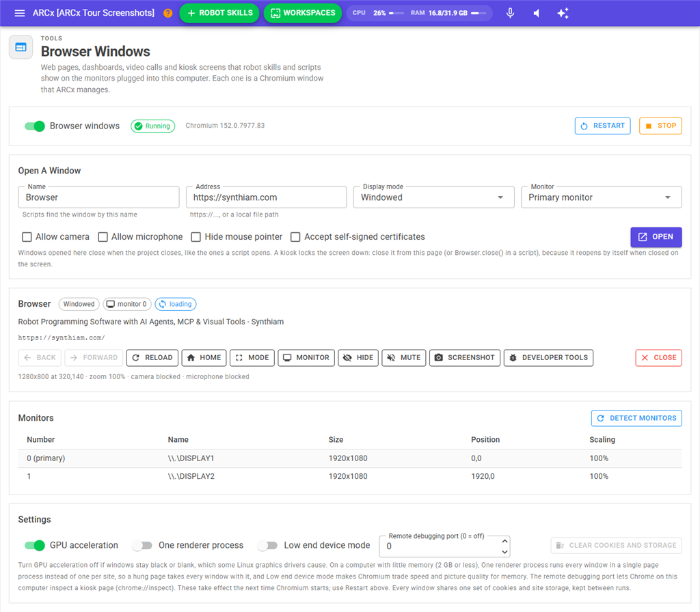Click the CPU usage indicator bar
This screenshot has width=700, height=612.
tap(396, 13)
